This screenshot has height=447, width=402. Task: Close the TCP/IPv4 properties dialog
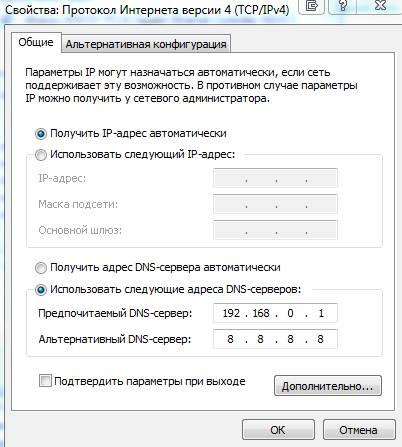[x=379, y=6]
